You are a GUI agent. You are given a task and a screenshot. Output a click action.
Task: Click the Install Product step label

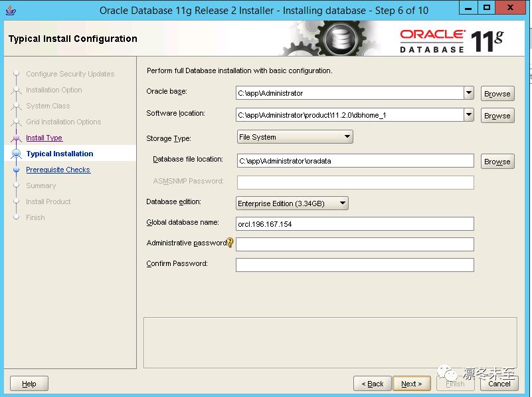48,201
